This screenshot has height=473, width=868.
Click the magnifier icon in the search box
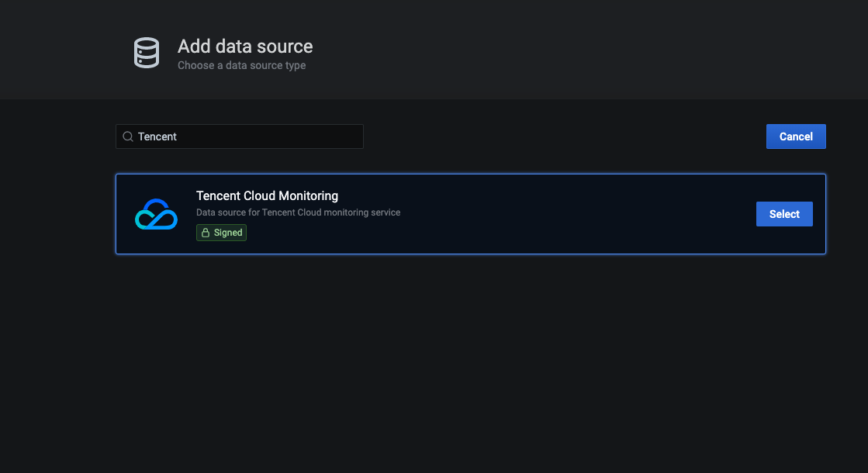point(128,136)
